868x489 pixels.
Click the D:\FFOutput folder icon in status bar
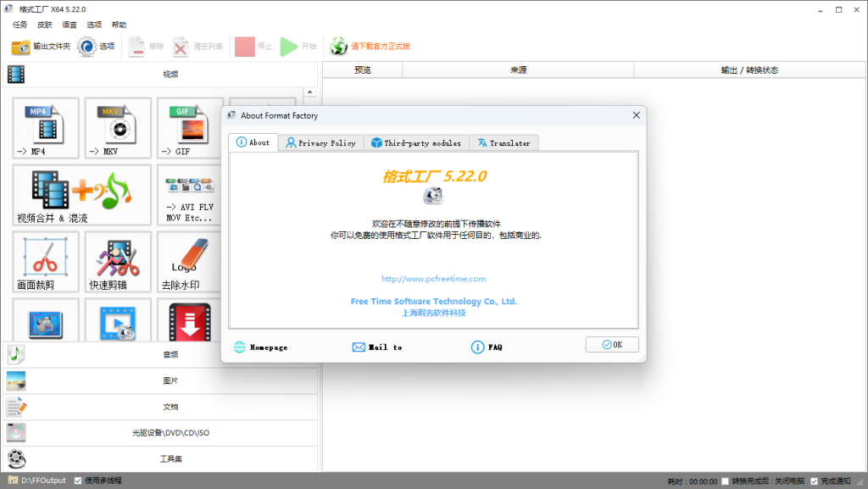tap(13, 481)
